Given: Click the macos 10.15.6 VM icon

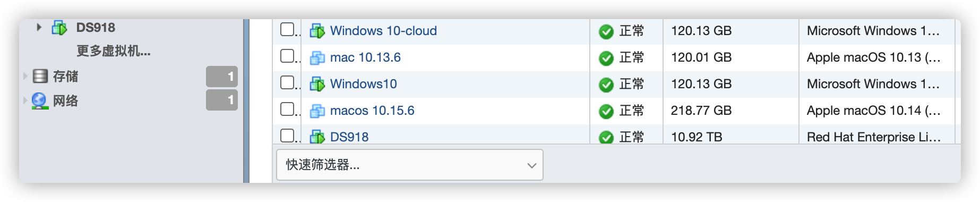Looking at the screenshot, I should 317,111.
